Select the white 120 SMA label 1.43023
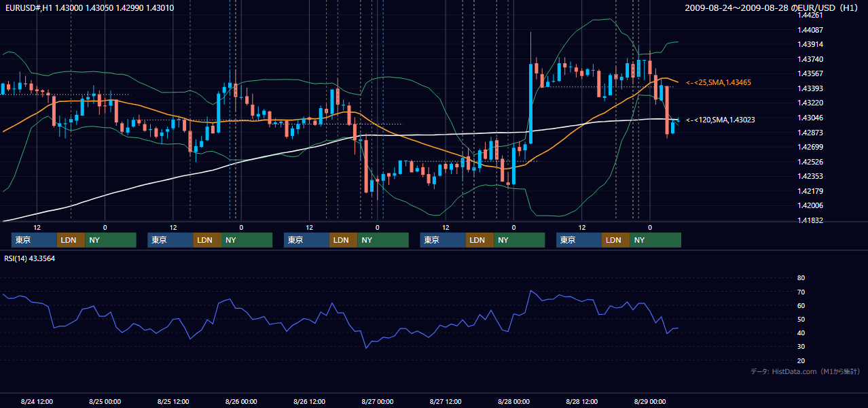The width and height of the screenshot is (868, 408). pos(721,120)
